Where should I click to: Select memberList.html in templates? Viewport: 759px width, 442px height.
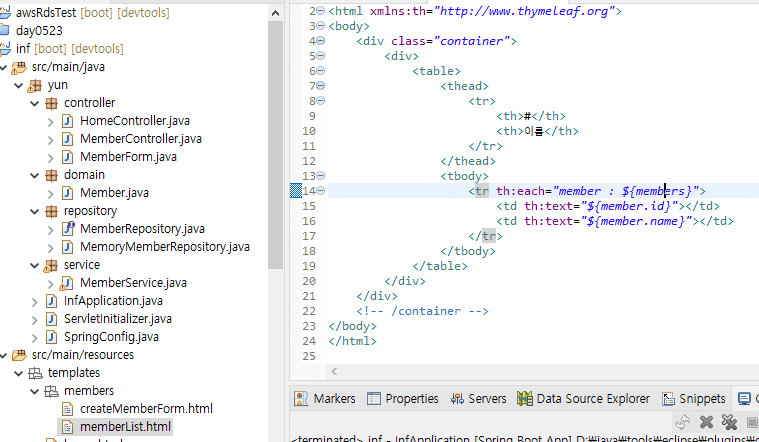125,427
